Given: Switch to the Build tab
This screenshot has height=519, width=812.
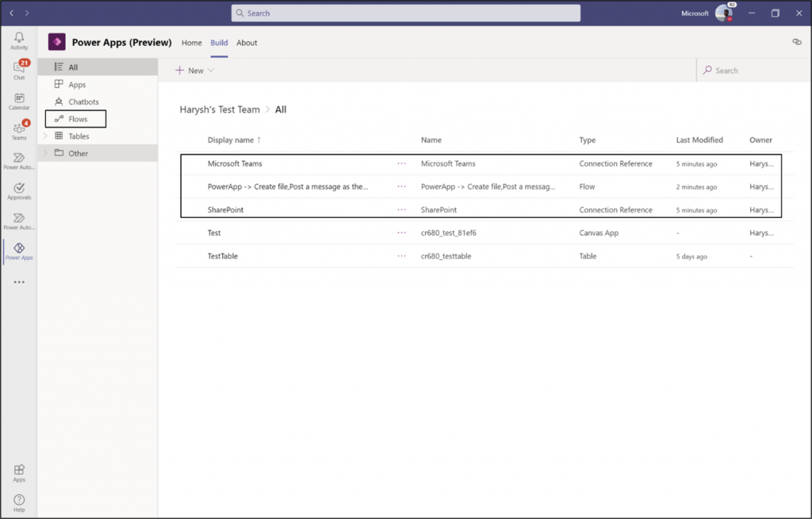Looking at the screenshot, I should click(x=219, y=43).
